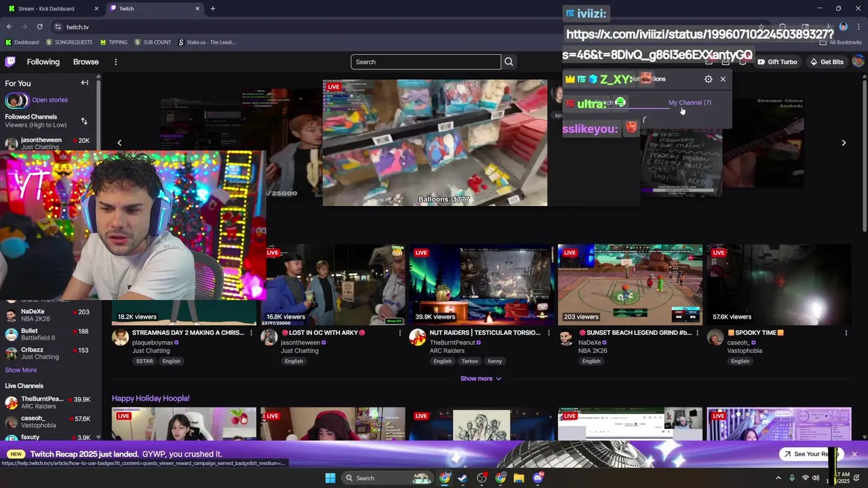Focus the Twitch search field
The image size is (868, 488).
click(426, 62)
